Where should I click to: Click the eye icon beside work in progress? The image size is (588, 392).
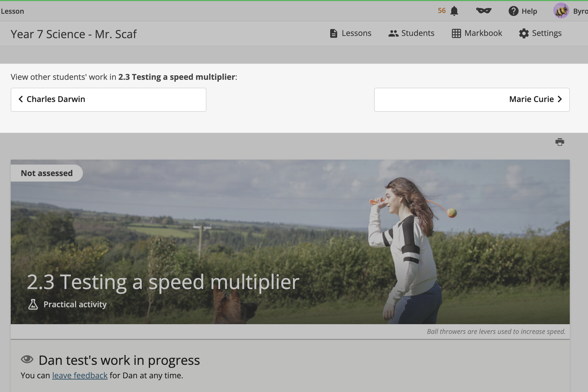pyautogui.click(x=27, y=359)
